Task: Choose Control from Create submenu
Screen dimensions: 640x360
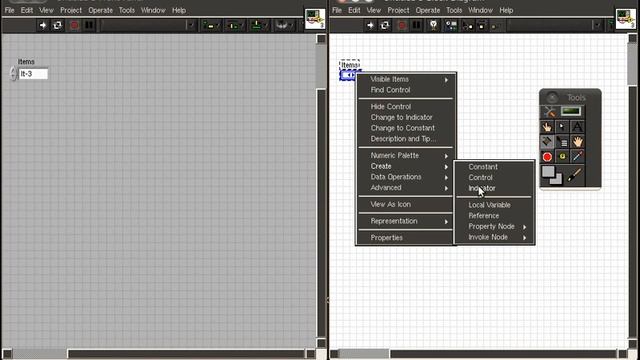Action: tap(480, 178)
